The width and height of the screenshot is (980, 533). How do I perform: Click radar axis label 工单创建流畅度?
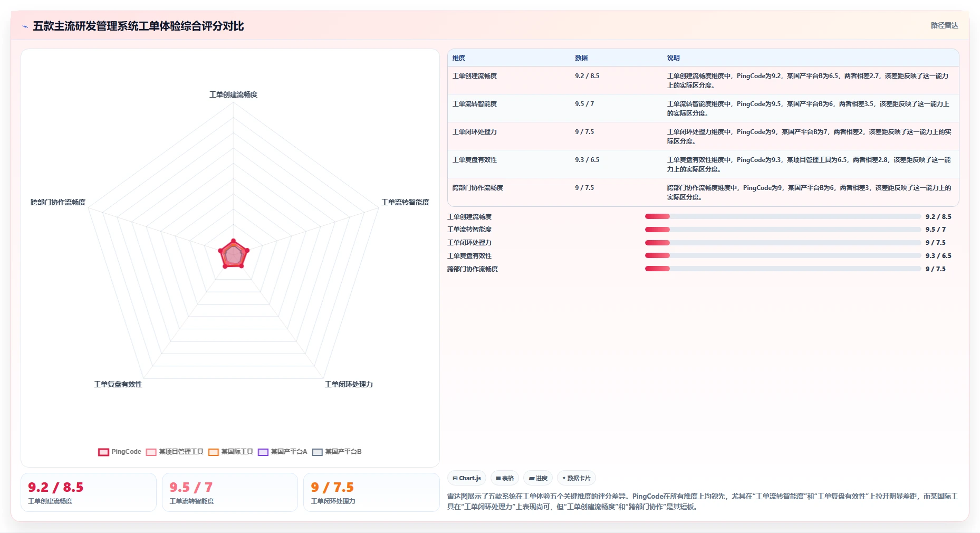[x=233, y=94]
